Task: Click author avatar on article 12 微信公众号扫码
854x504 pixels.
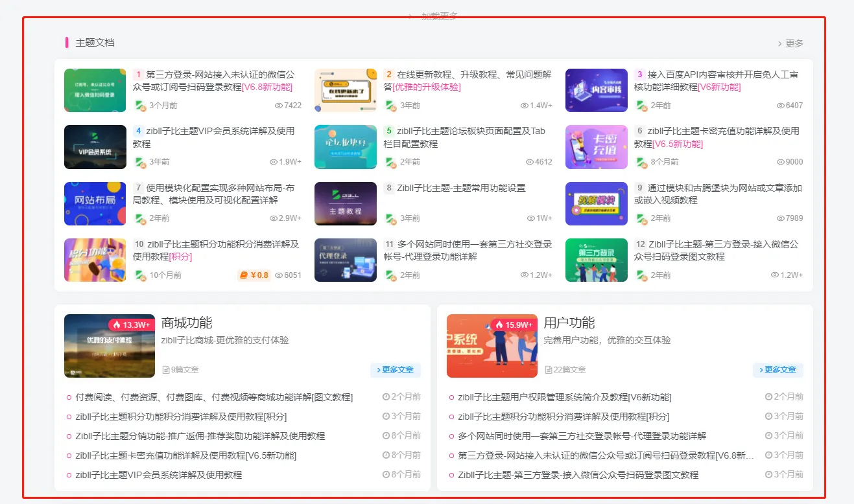Action: click(641, 275)
